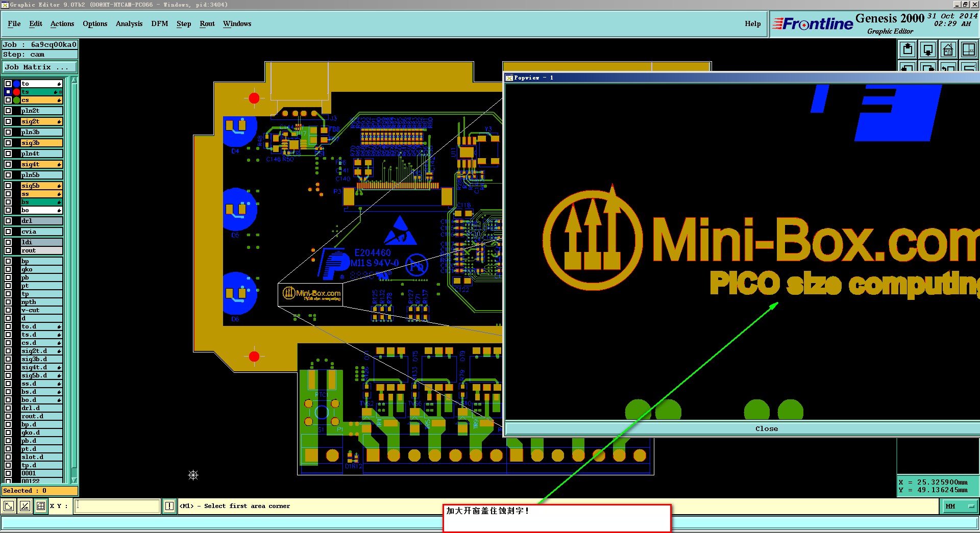
Task: Open the DFM menu
Action: 160,23
